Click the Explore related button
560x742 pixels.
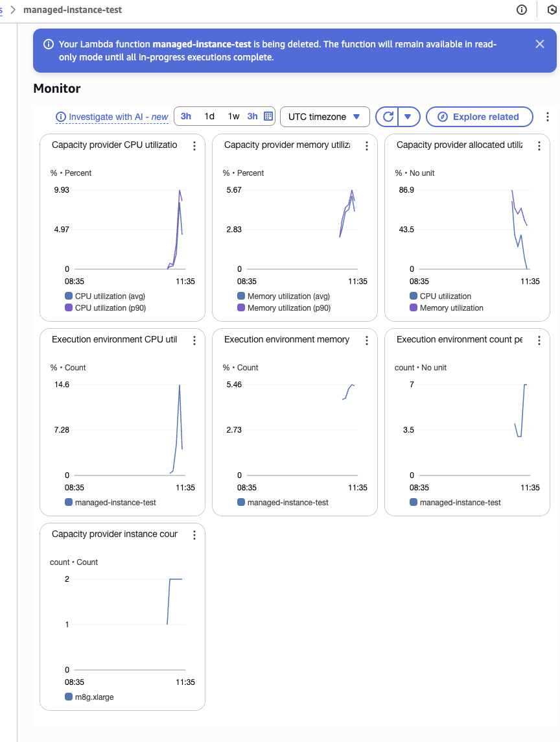[479, 117]
